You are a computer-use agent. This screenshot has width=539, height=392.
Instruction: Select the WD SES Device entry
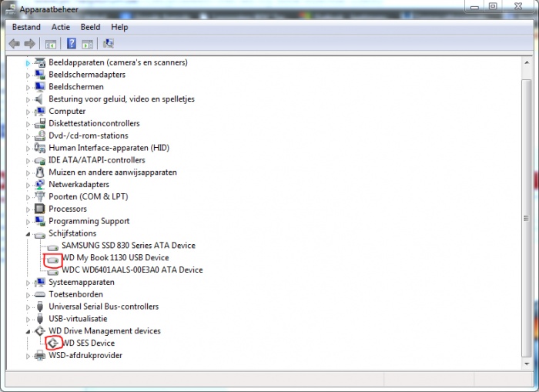(89, 343)
